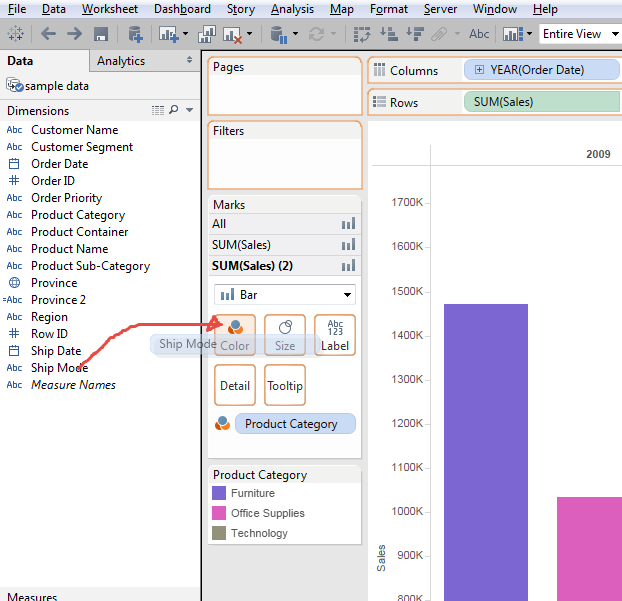
Task: Click the color icon beside Product Category pill
Action: coord(222,423)
